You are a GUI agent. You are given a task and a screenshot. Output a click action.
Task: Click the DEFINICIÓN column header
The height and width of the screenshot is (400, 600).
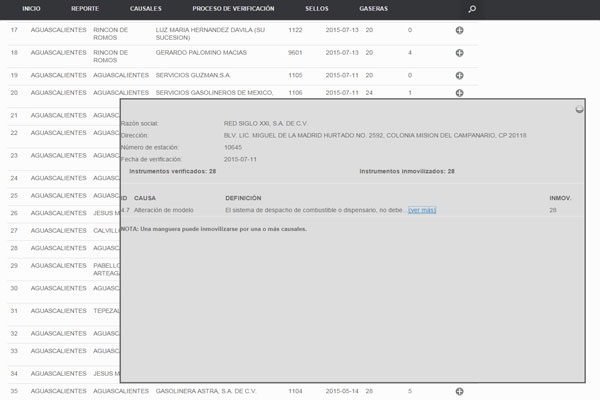point(244,198)
